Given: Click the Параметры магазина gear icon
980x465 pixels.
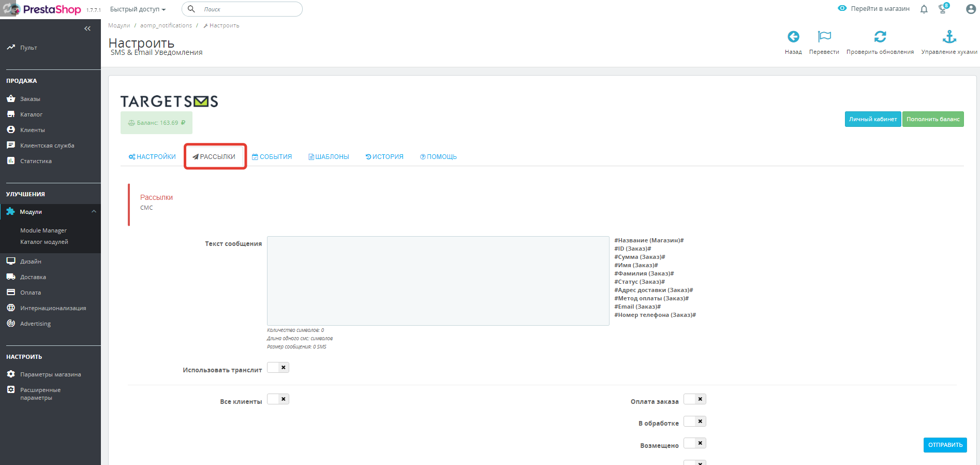Looking at the screenshot, I should coord(11,374).
